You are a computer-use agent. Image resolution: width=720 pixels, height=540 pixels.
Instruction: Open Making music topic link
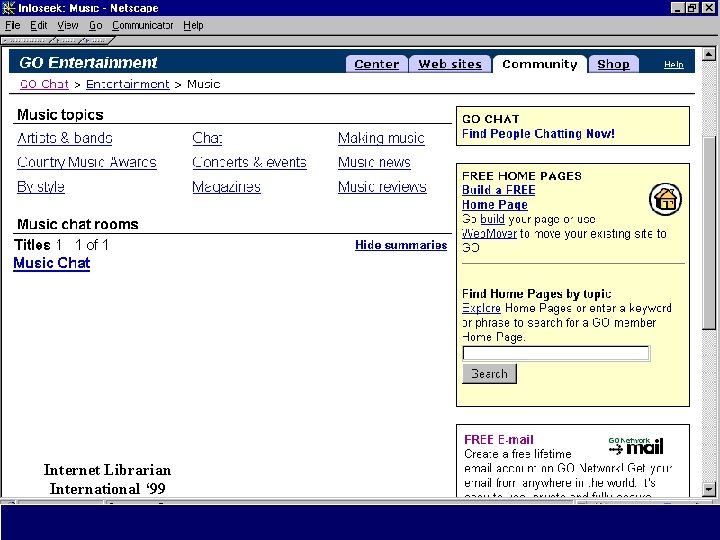pos(381,138)
